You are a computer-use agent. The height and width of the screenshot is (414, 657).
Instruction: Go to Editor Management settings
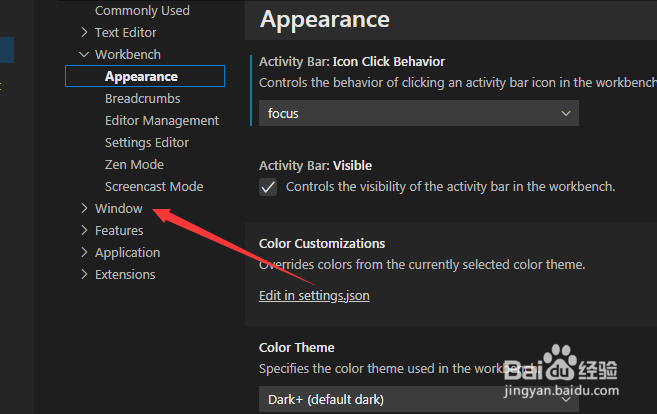coord(161,121)
